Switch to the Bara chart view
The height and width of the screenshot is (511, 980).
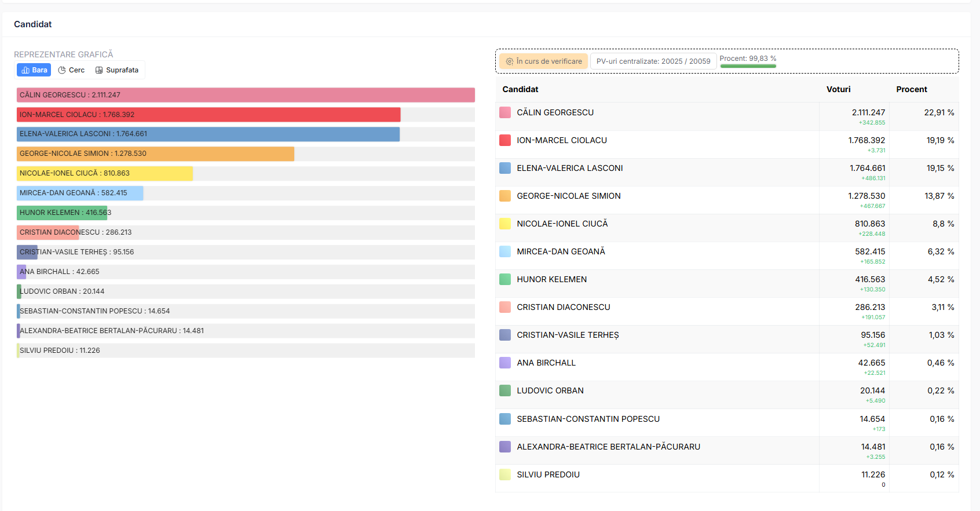point(34,70)
